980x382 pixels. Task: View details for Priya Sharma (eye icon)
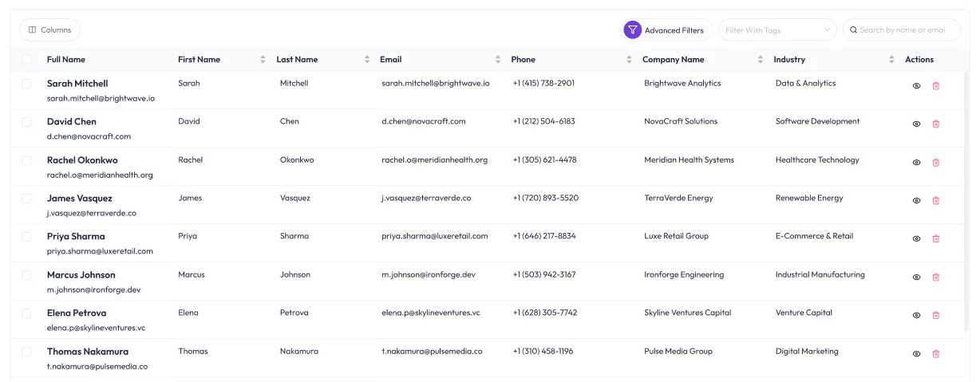click(916, 238)
